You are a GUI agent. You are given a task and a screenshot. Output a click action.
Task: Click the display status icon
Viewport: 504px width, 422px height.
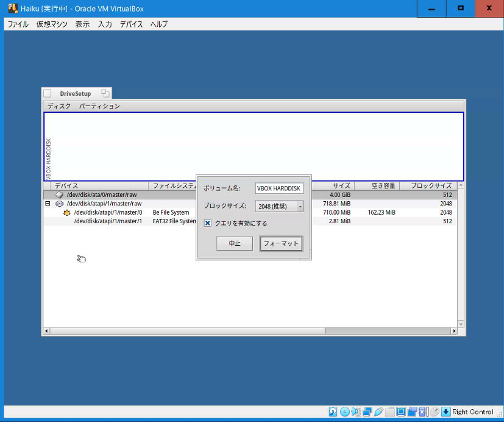point(401,412)
